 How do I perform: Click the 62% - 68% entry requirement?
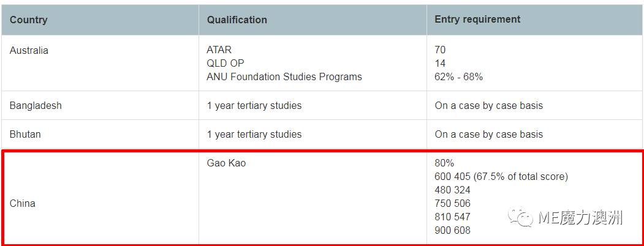click(x=459, y=76)
